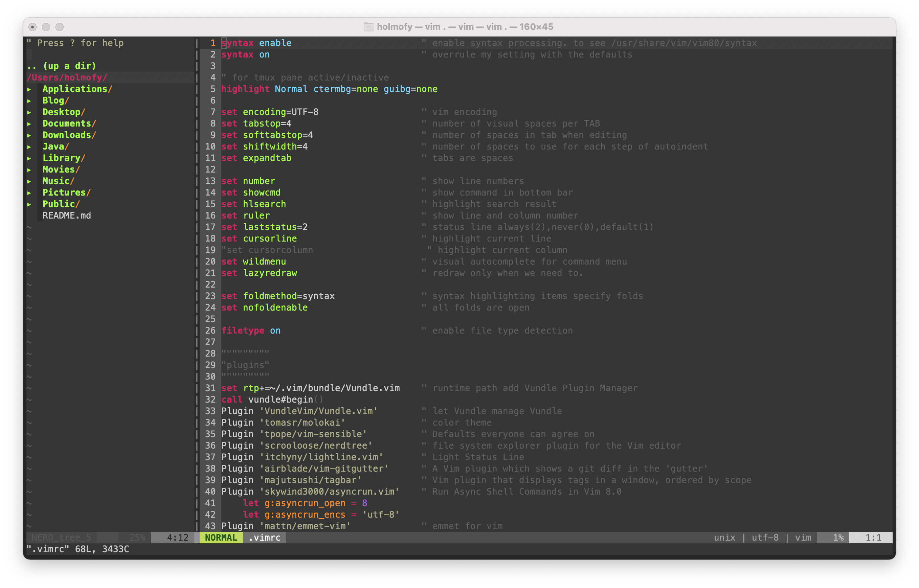The image size is (919, 588).
Task: Click the NERD_tree_5 status bar label
Action: tap(61, 538)
